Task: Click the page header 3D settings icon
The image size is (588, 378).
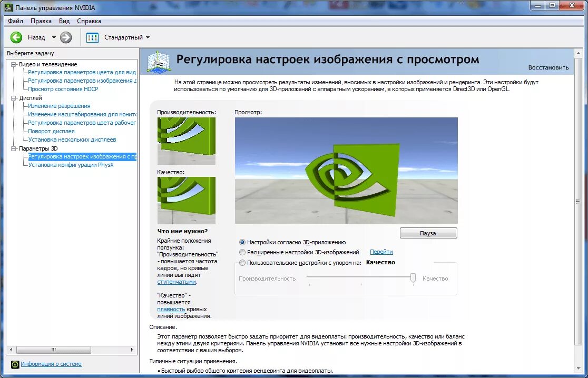Action: 159,62
